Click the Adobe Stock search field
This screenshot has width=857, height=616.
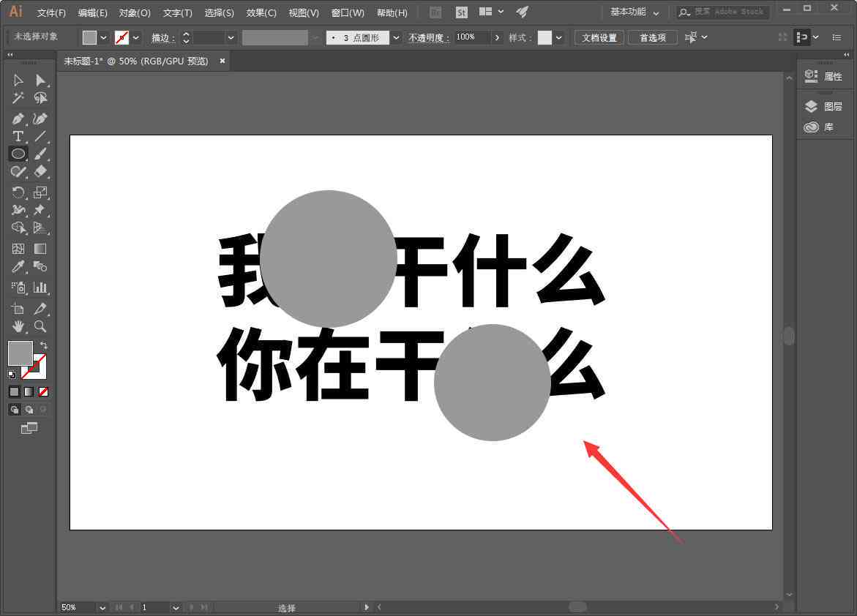pos(722,12)
